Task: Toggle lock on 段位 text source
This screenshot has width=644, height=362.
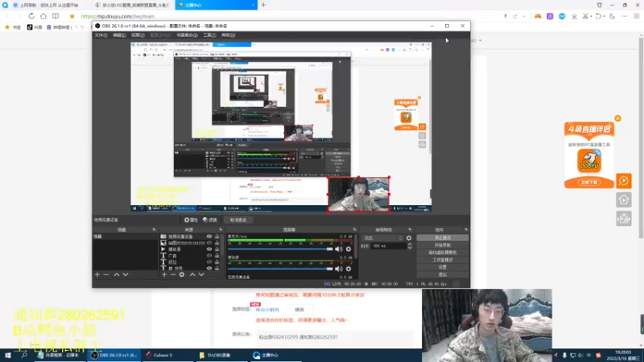Action: pos(217,262)
